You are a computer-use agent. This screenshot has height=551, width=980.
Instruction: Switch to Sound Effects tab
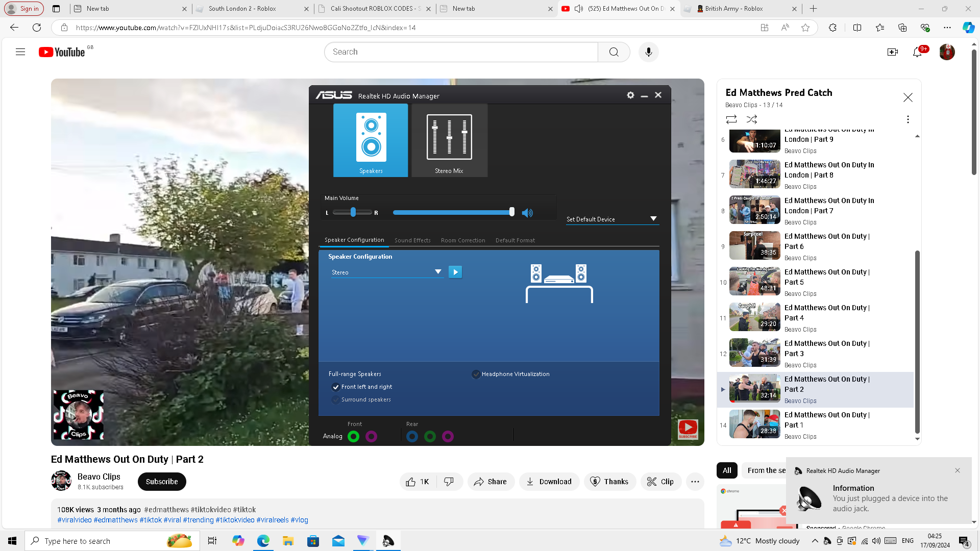412,240
